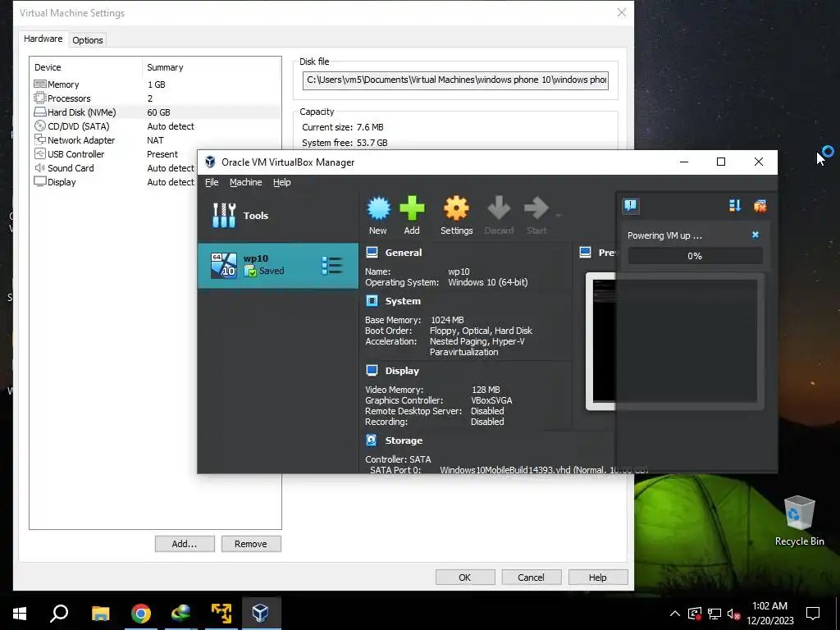Click Help button in Virtual Machine Settings
Screen dimensions: 840x630
[x=597, y=577]
